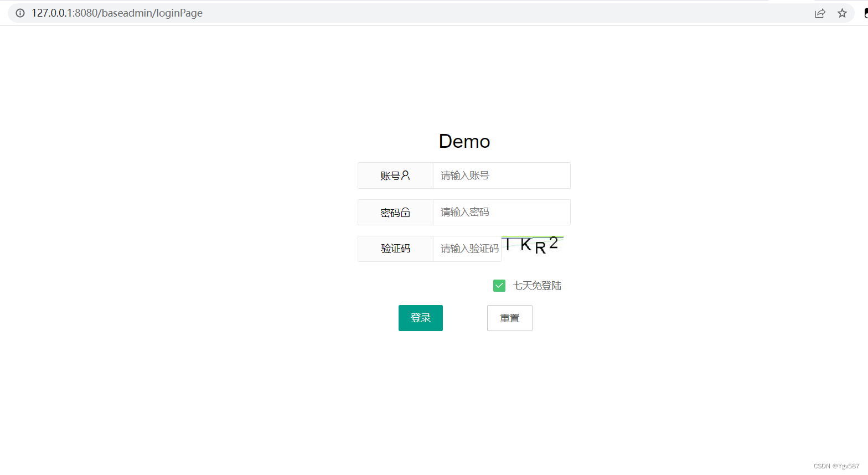Click the lock icon beside 密码 label
The width and height of the screenshot is (868, 475).
(x=406, y=212)
